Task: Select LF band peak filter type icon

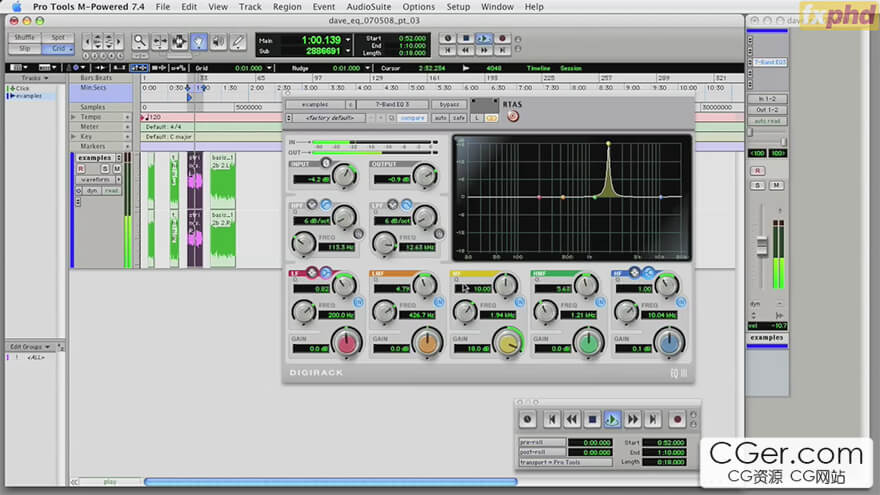Action: (x=312, y=273)
